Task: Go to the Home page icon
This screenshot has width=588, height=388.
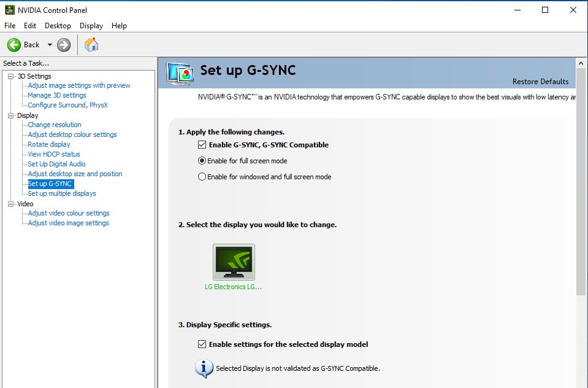Action: (91, 45)
